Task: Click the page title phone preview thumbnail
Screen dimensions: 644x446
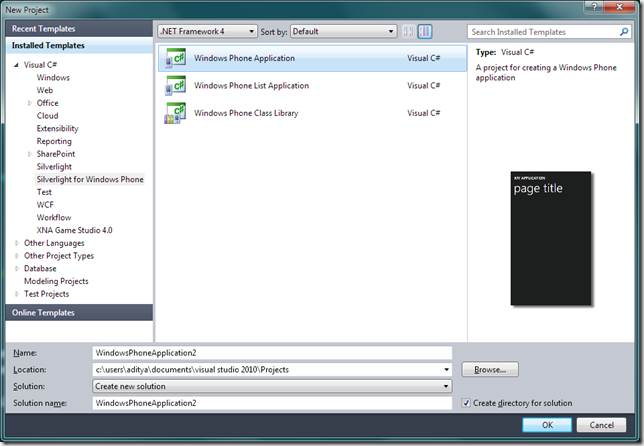Action: (x=551, y=238)
